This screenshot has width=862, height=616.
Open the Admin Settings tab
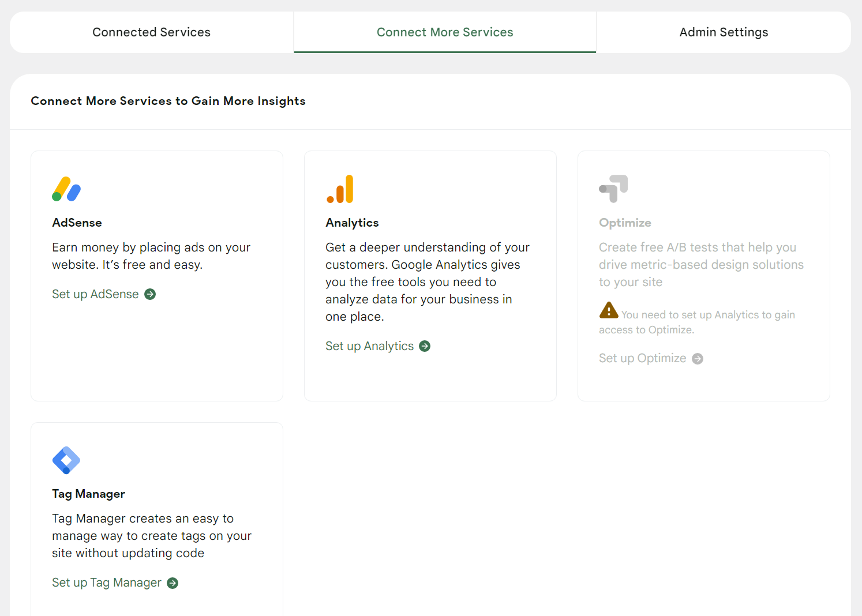pos(724,32)
